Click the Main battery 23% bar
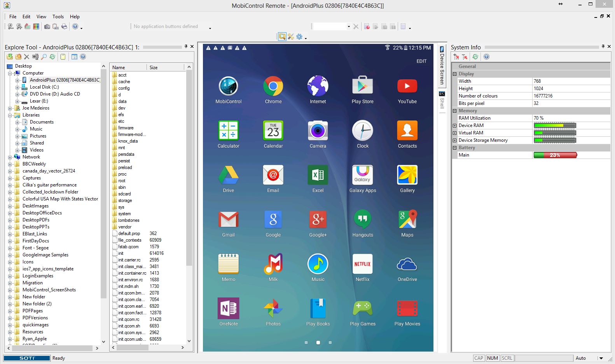The width and height of the screenshot is (615, 364). click(555, 155)
